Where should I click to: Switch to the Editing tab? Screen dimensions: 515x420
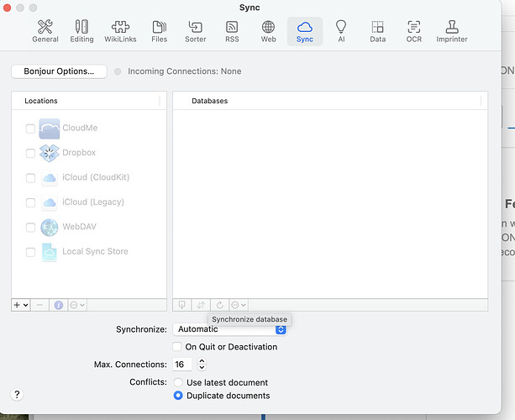coord(81,31)
